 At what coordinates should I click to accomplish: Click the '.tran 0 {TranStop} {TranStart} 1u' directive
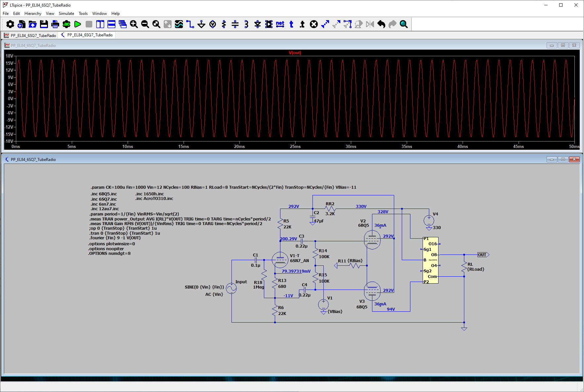click(x=125, y=233)
